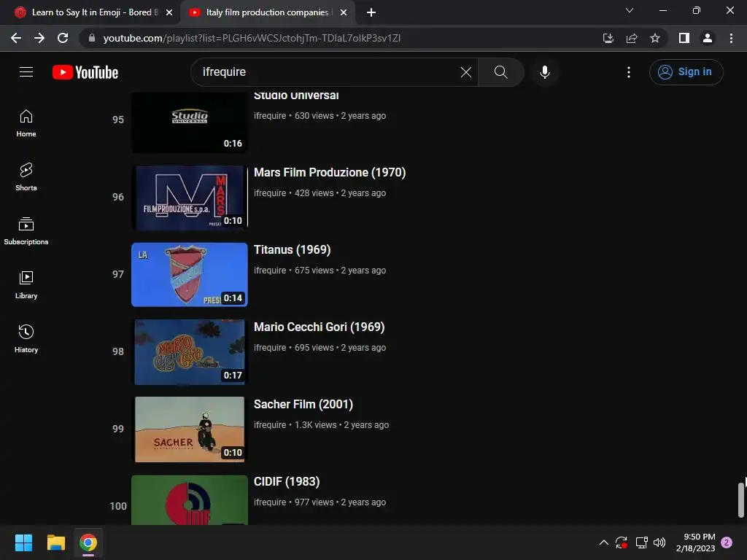Open Mars Film Produzione (1970) video title
Screen dimensions: 747x560
click(x=330, y=172)
